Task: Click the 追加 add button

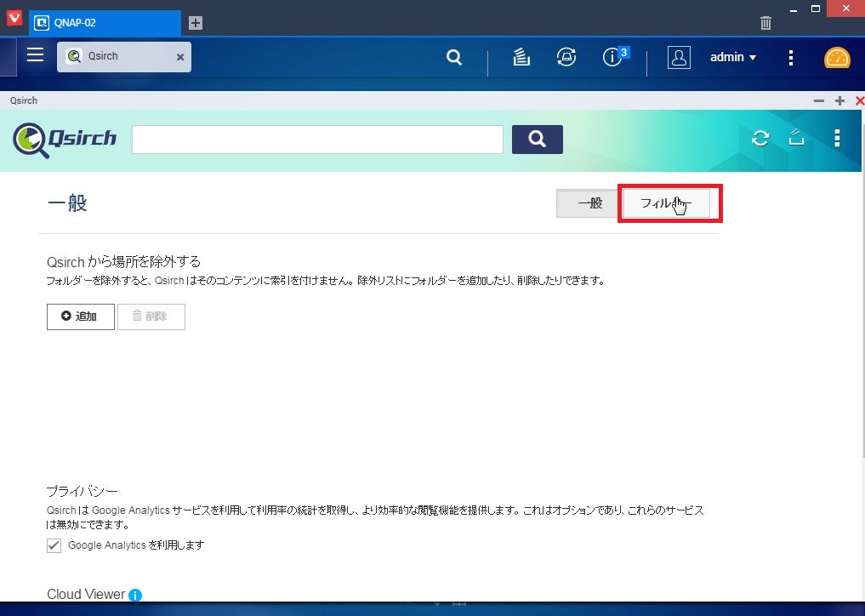Action: click(x=81, y=317)
